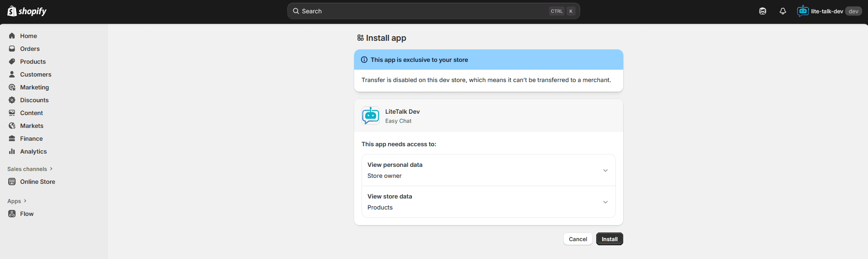
Task: Click the LiteTalk Dev app logo
Action: tap(371, 116)
